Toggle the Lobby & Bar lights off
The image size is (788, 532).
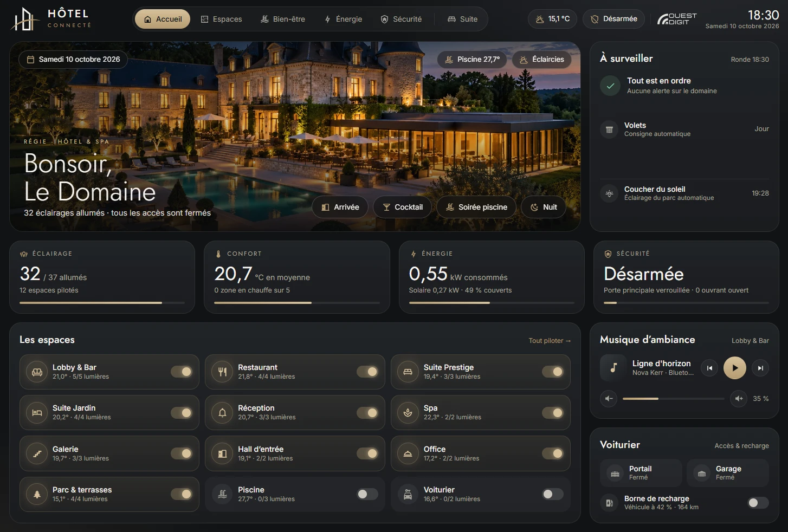[182, 372]
